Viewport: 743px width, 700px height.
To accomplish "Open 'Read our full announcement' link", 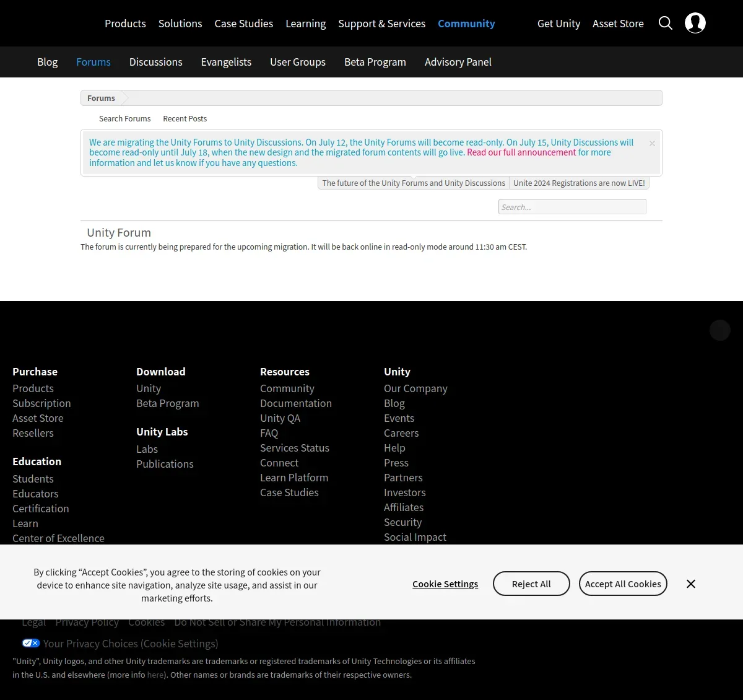I will [x=521, y=152].
